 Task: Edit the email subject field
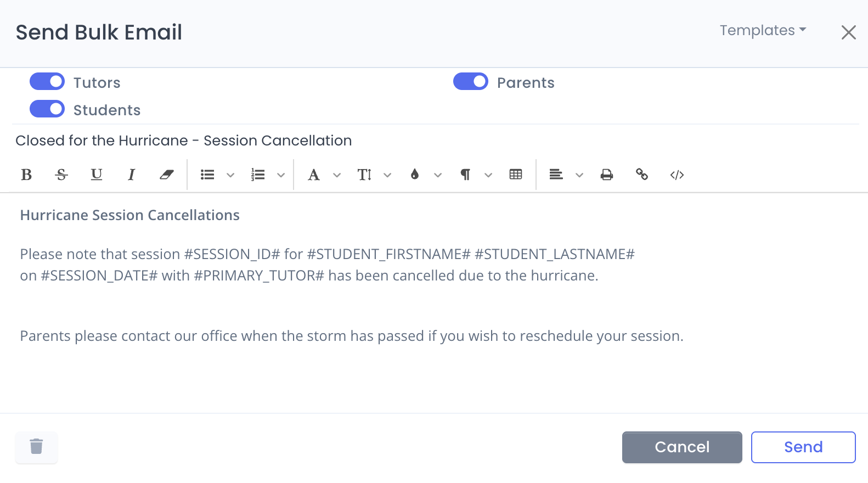[434, 141]
